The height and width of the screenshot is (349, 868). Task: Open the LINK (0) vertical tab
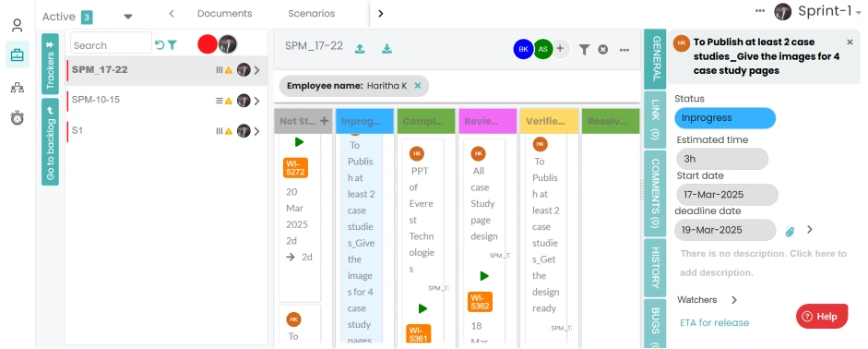point(656,120)
